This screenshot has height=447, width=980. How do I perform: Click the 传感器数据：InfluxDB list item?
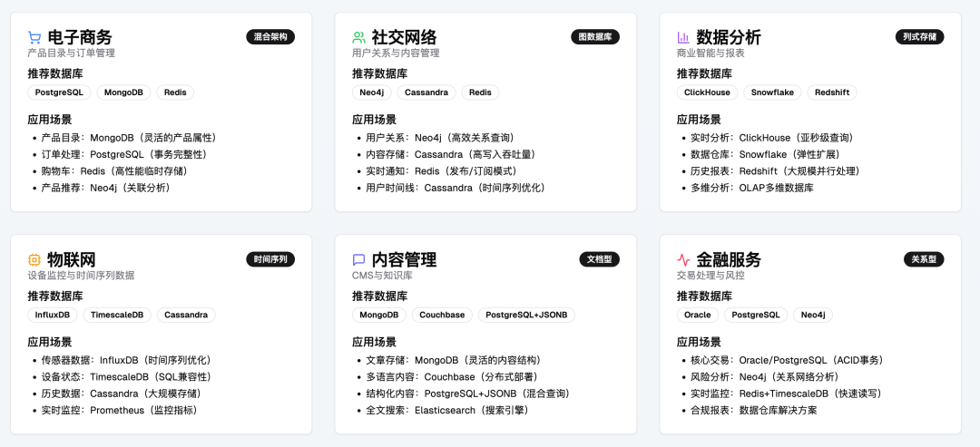tap(126, 360)
